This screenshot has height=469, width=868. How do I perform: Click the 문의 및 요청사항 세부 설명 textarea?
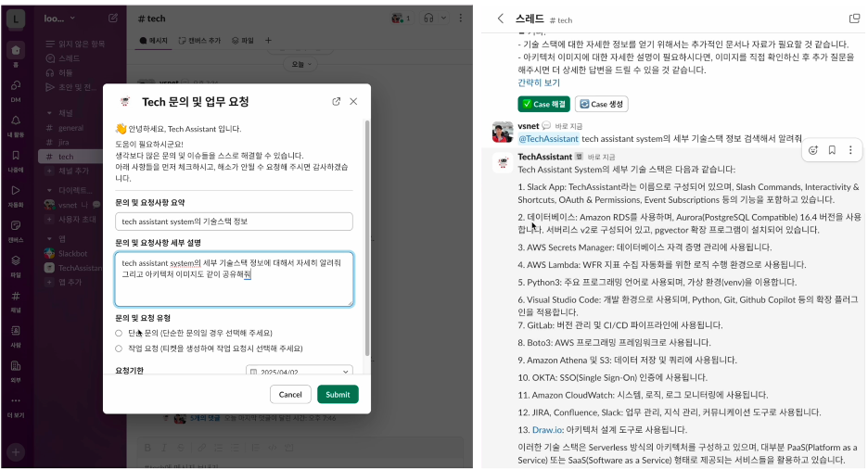[x=234, y=279]
